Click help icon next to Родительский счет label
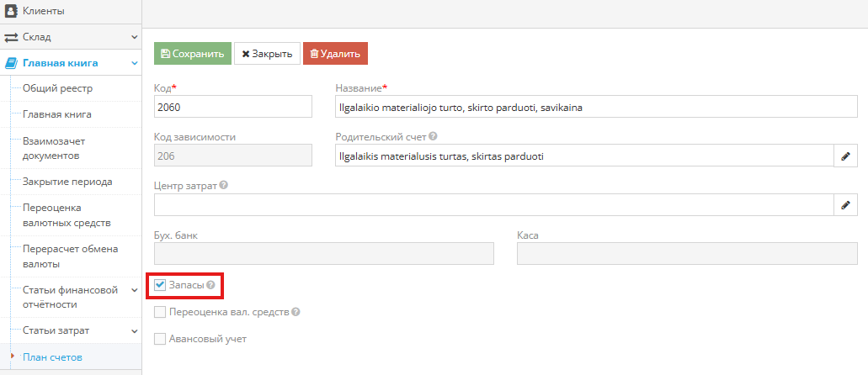Screen dimensions: 868x375 click(x=433, y=137)
